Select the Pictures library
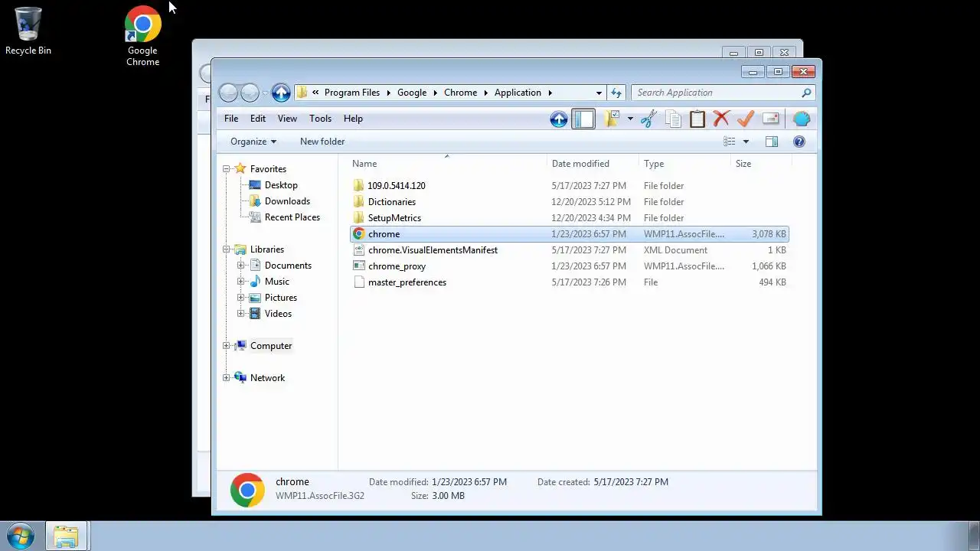Screen dimensions: 980x551 [281, 298]
